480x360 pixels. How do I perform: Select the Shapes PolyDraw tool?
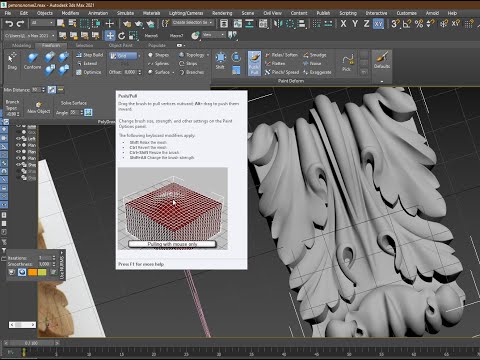[159, 55]
